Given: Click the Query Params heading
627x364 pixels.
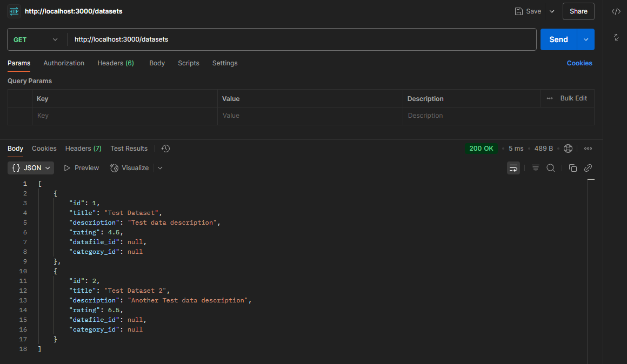Looking at the screenshot, I should pyautogui.click(x=30, y=81).
